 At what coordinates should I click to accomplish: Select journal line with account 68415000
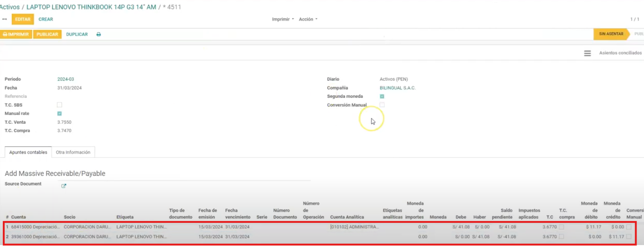(x=28, y=227)
